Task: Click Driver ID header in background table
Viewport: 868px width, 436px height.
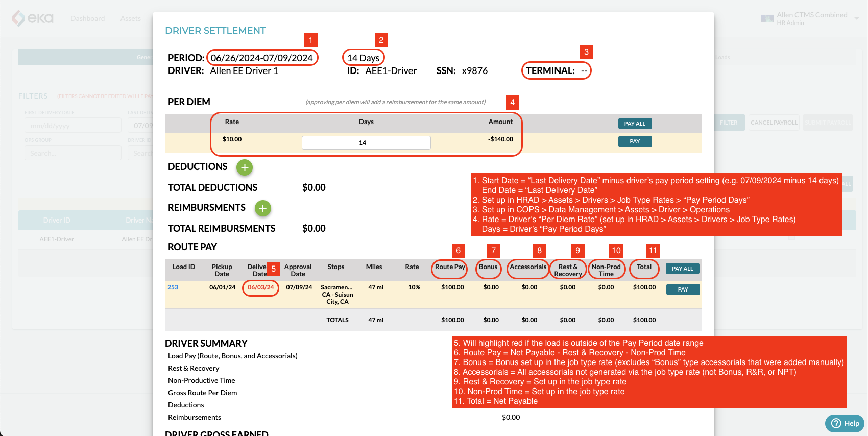Action: tap(57, 220)
